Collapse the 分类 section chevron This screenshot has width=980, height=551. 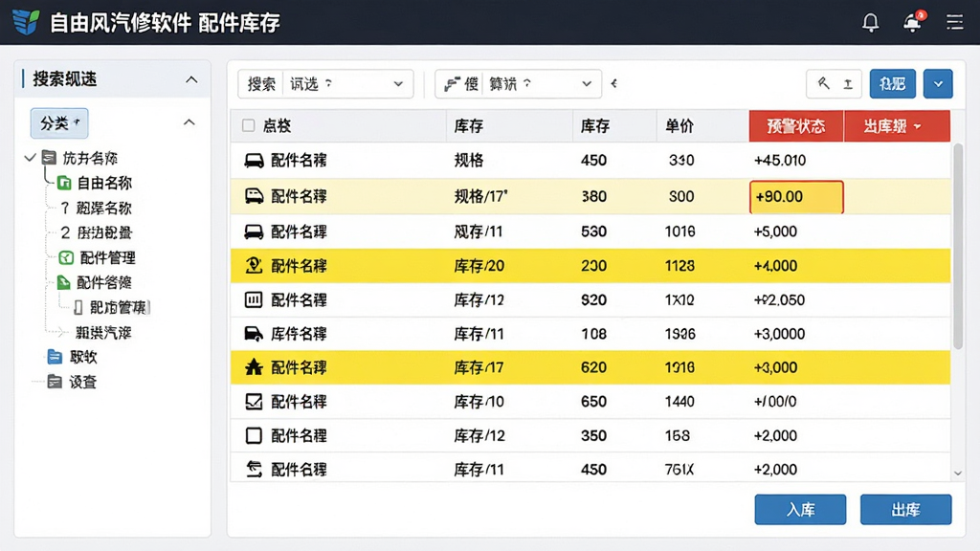click(x=189, y=122)
